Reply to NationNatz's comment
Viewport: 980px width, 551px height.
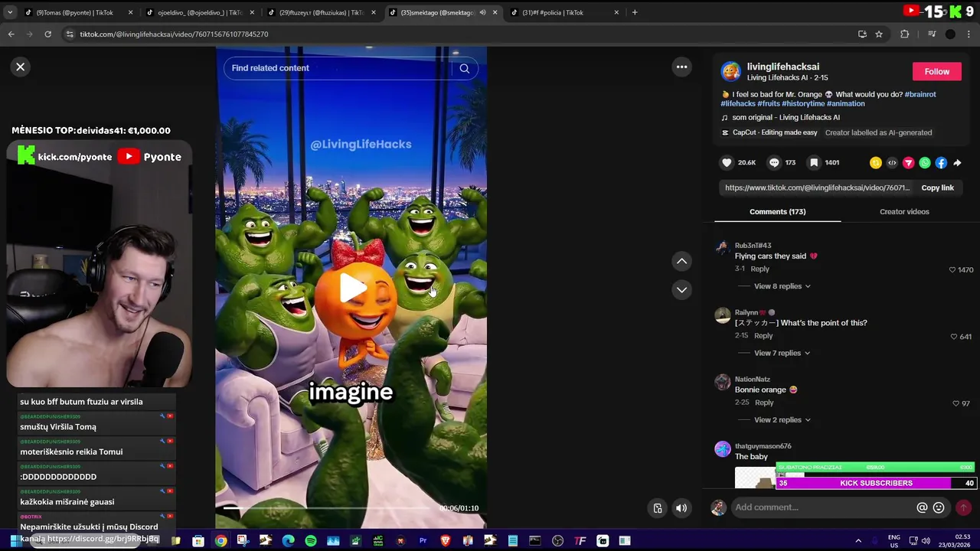coord(764,403)
